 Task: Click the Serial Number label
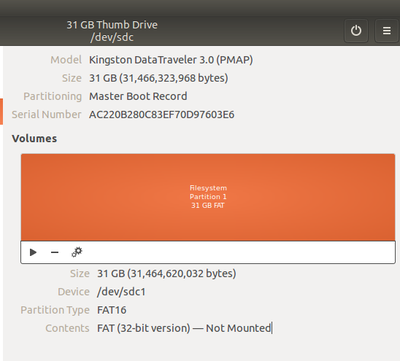click(x=46, y=115)
